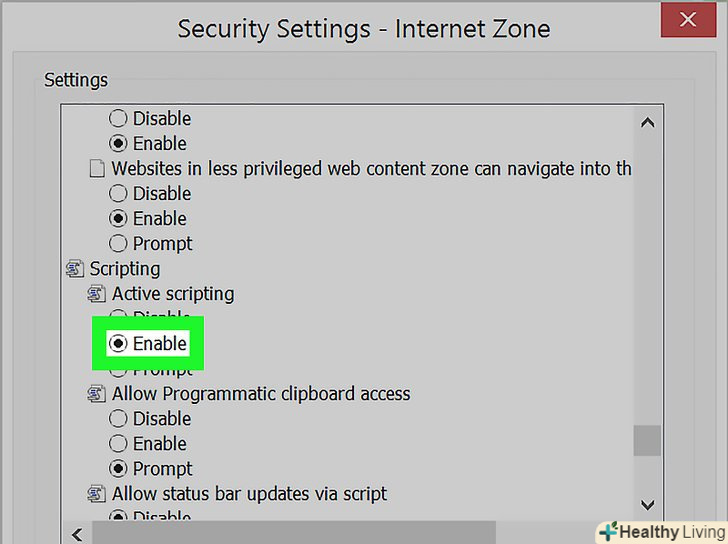728x544 pixels.
Task: Click the Active scripting setting icon
Action: click(97, 294)
